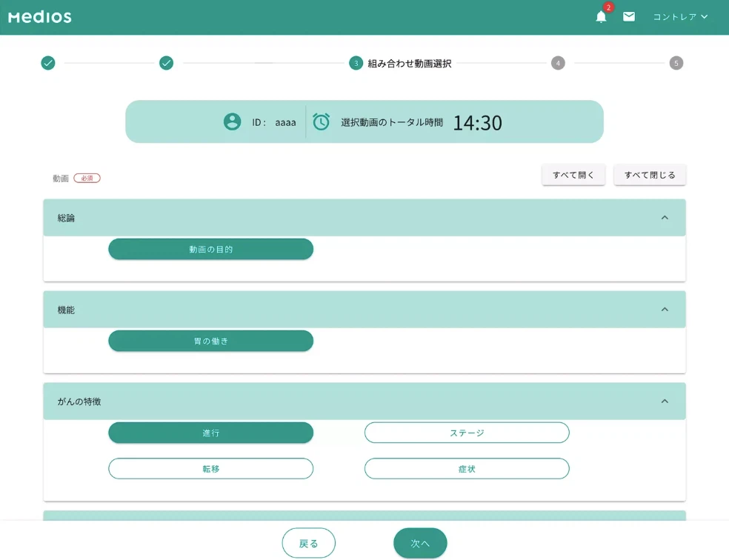This screenshot has height=560, width=729.
Task: Click the total time 14:30 value
Action: 477,123
